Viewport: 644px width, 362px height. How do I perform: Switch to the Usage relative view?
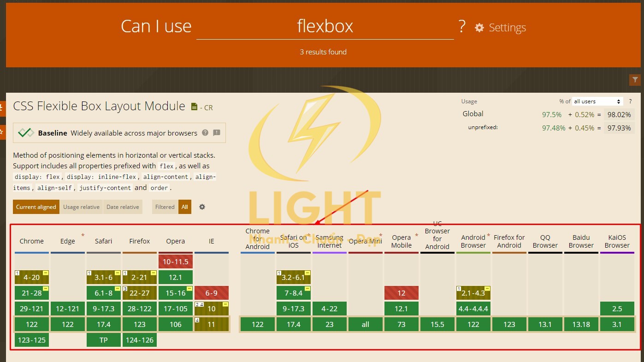[81, 207]
